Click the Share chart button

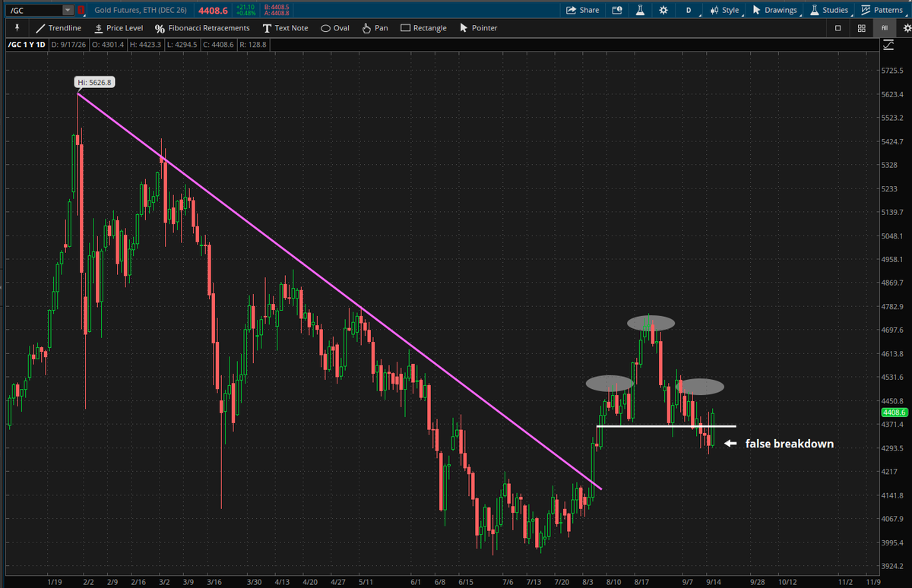583,10
